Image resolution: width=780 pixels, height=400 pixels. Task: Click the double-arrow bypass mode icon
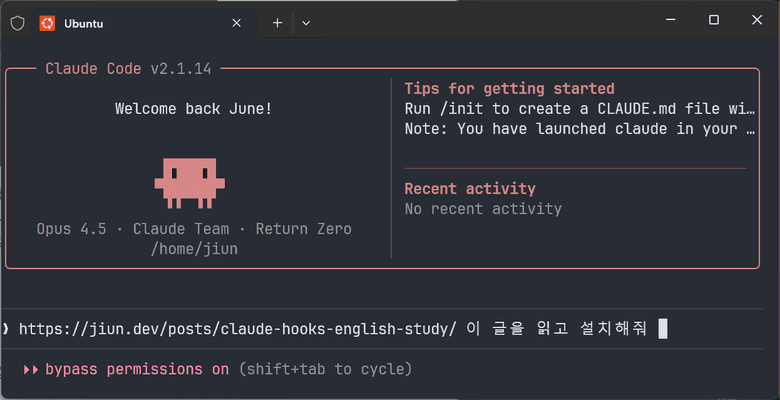31,369
